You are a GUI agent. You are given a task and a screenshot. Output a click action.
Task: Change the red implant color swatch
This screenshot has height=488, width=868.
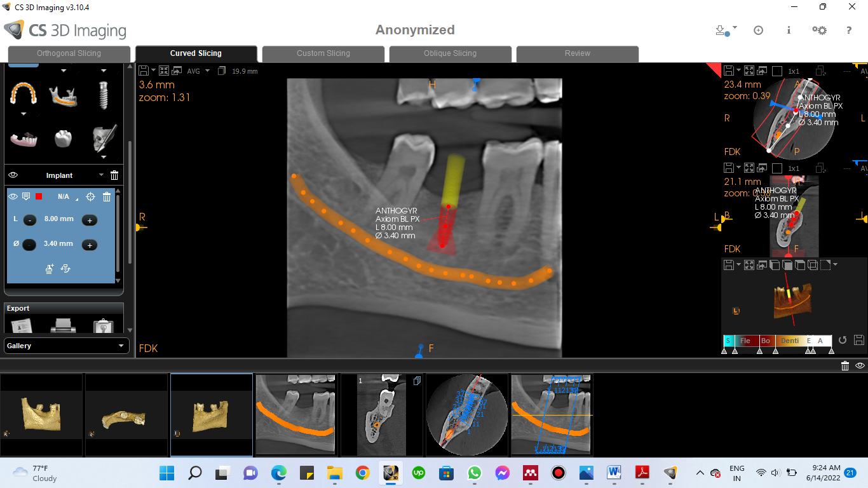pos(38,197)
